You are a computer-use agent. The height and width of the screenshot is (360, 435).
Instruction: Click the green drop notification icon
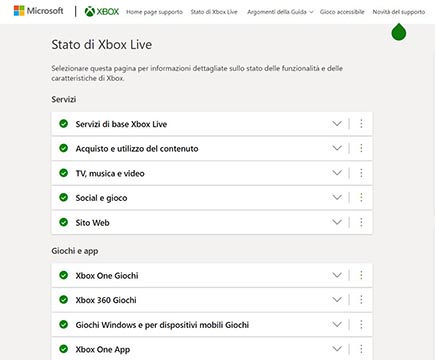(399, 32)
